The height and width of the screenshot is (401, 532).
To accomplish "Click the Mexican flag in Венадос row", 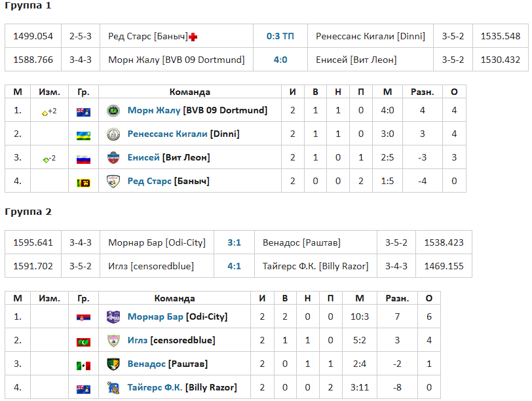I will point(83,366).
